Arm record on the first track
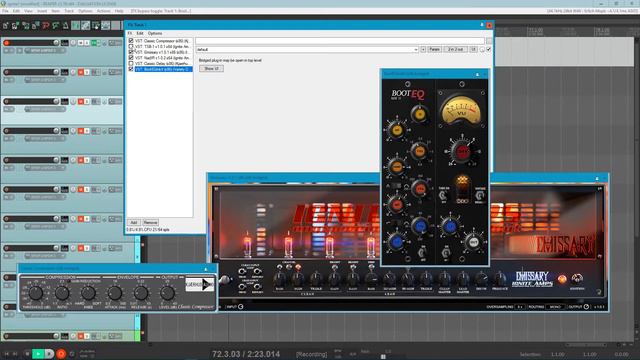This screenshot has height=360, width=640. 7,43
